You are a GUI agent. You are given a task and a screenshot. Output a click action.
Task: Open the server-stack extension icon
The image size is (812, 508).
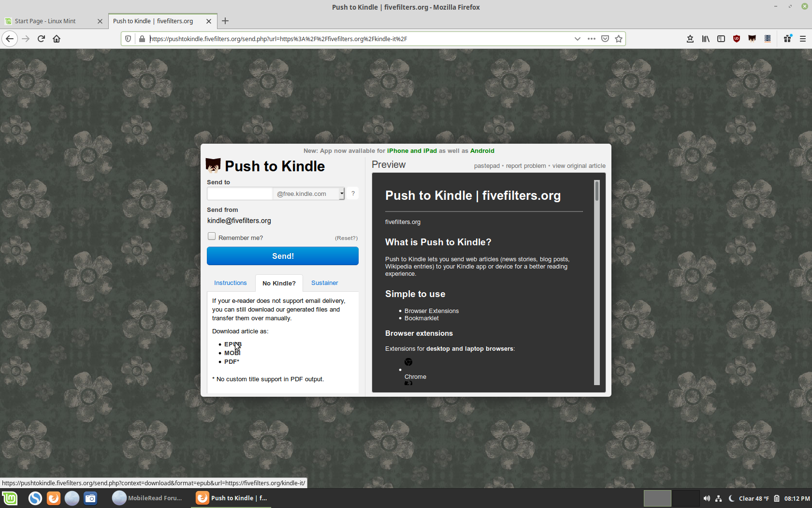click(x=768, y=39)
